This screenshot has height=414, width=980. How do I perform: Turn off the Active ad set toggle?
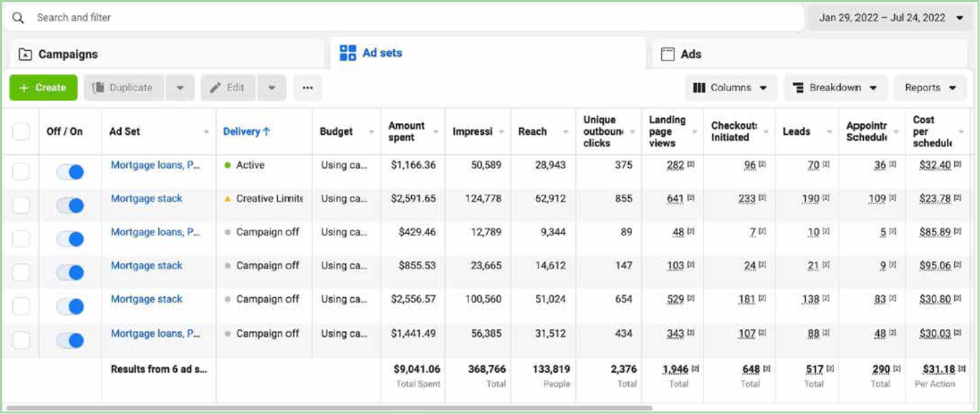tap(70, 172)
